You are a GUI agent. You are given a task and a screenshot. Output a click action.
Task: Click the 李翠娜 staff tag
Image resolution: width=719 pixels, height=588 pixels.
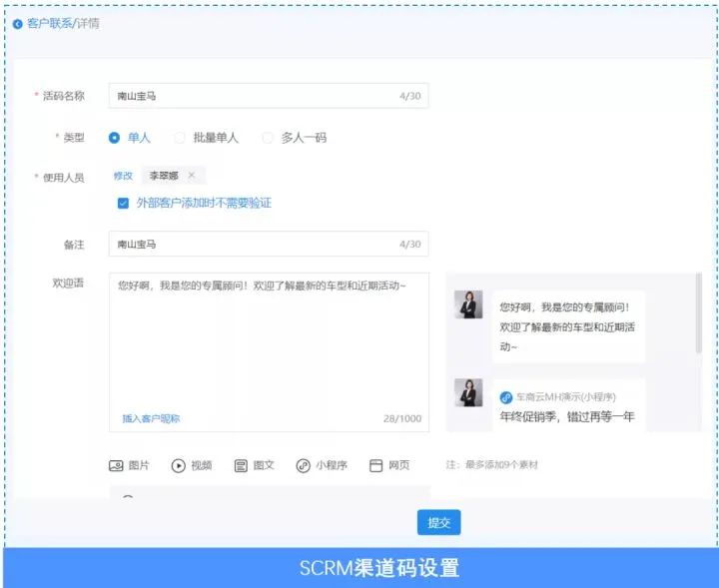click(174, 176)
